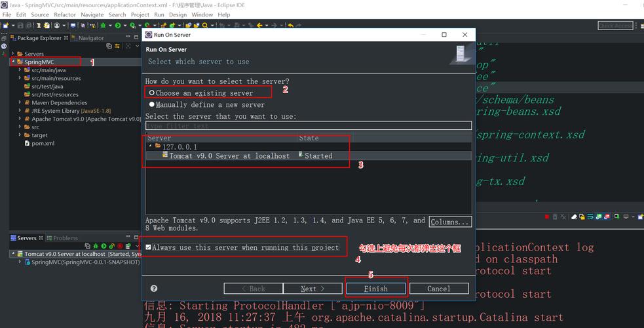The width and height of the screenshot is (644, 328).
Task: Open the Project menu
Action: 140,14
